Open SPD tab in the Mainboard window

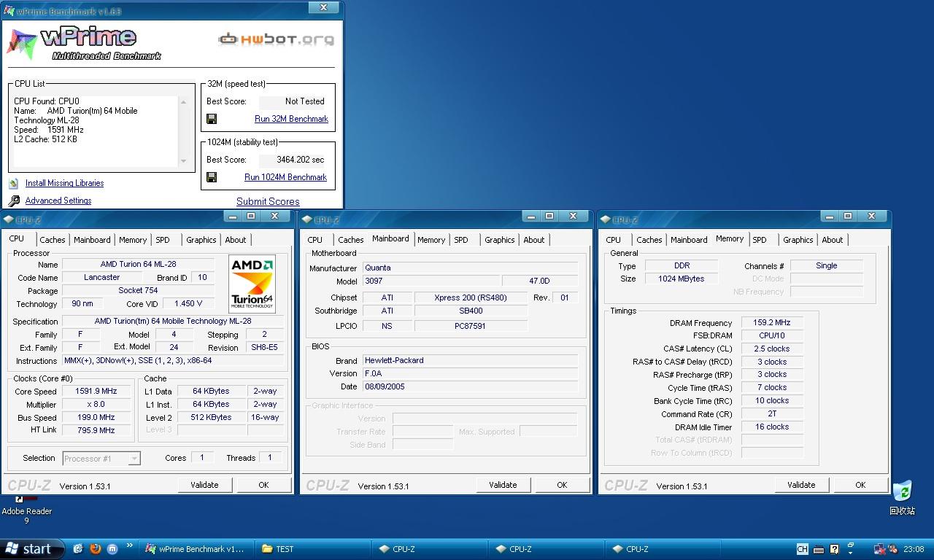pyautogui.click(x=461, y=240)
